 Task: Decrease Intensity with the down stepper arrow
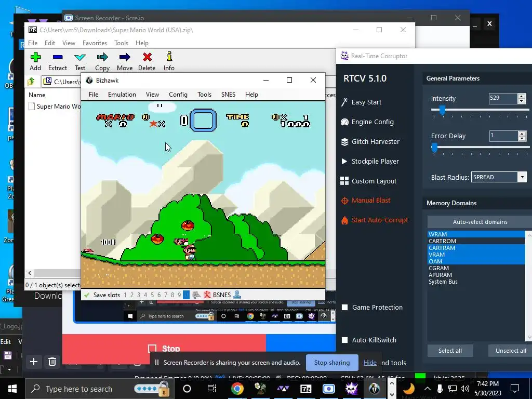click(522, 101)
